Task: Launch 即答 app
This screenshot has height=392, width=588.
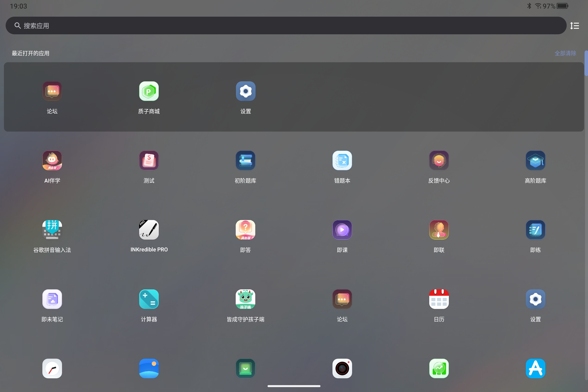Action: [245, 230]
